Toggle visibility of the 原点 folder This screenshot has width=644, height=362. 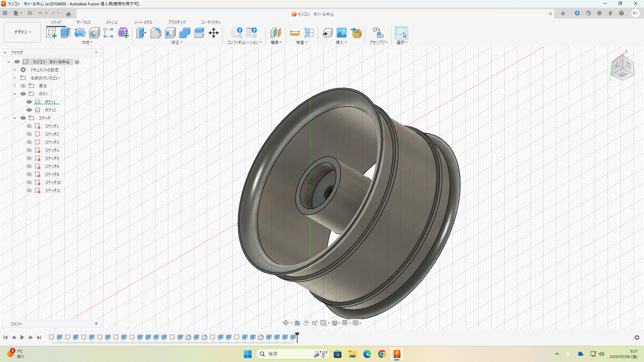tap(23, 86)
